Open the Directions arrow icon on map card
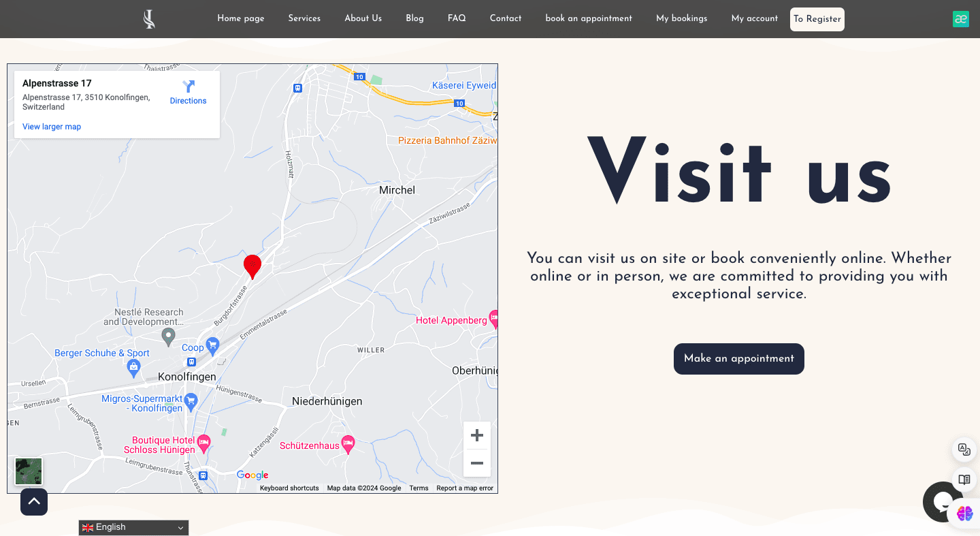The height and width of the screenshot is (536, 980). click(x=189, y=86)
